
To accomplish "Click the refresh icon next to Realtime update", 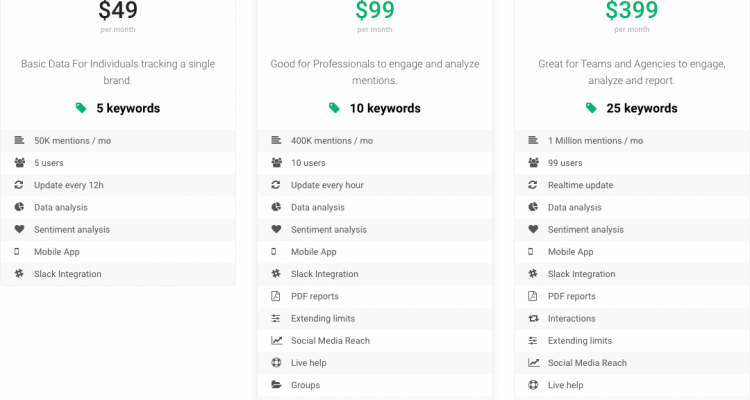I will [533, 185].
